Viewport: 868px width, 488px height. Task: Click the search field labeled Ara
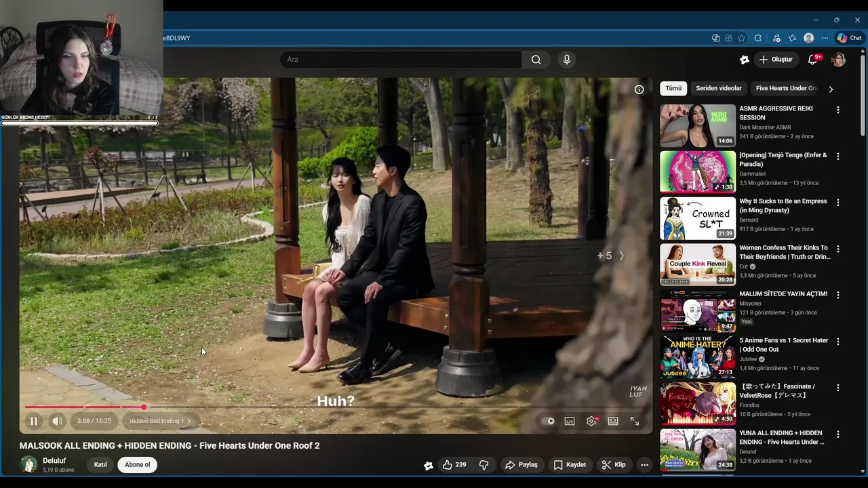click(x=401, y=60)
